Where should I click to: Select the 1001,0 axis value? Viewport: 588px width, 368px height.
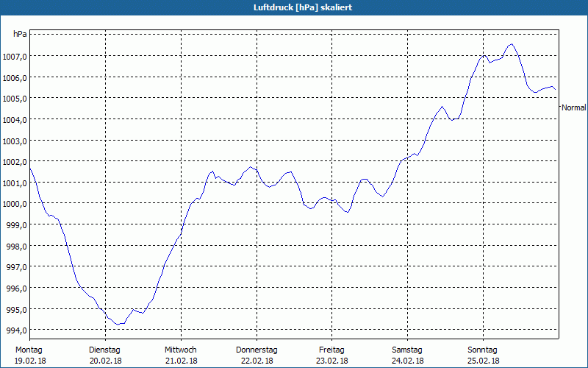pos(15,183)
